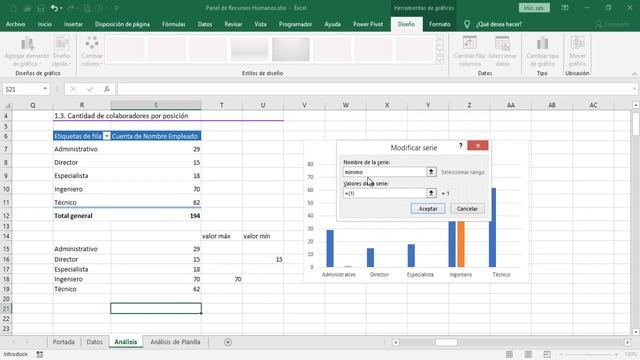This screenshot has width=640, height=360.
Task: Click the Undo arrow in the title bar
Action: tap(54, 8)
